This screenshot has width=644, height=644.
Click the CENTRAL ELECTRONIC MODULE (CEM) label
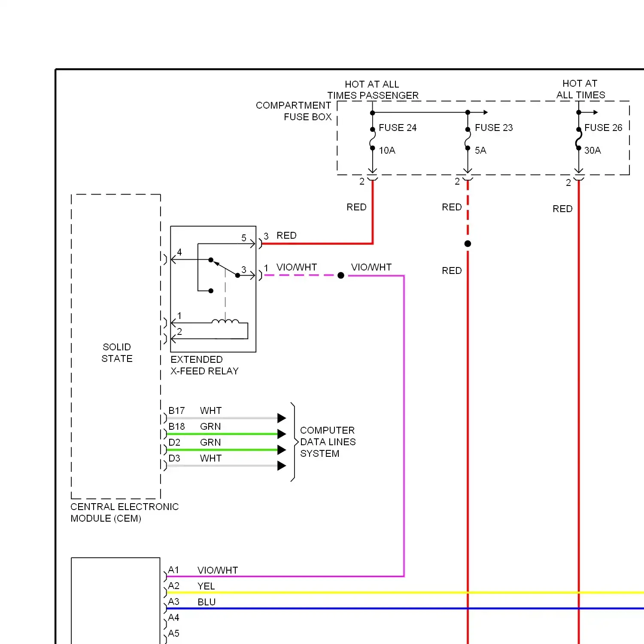point(125,513)
